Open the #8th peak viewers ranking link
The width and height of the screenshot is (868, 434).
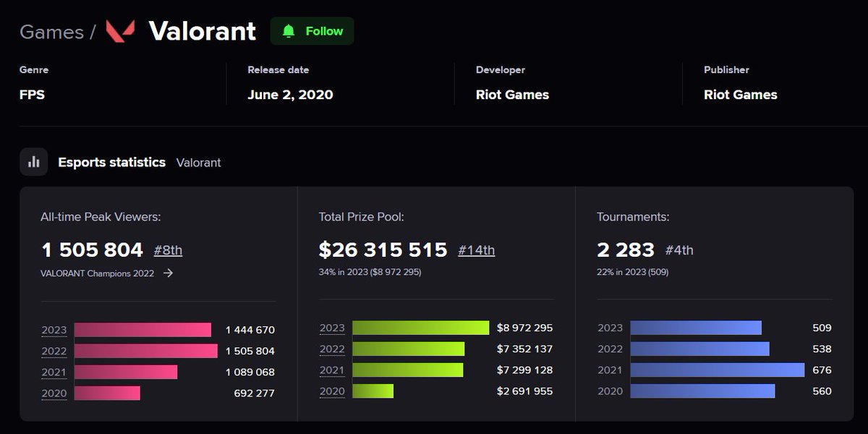[168, 250]
